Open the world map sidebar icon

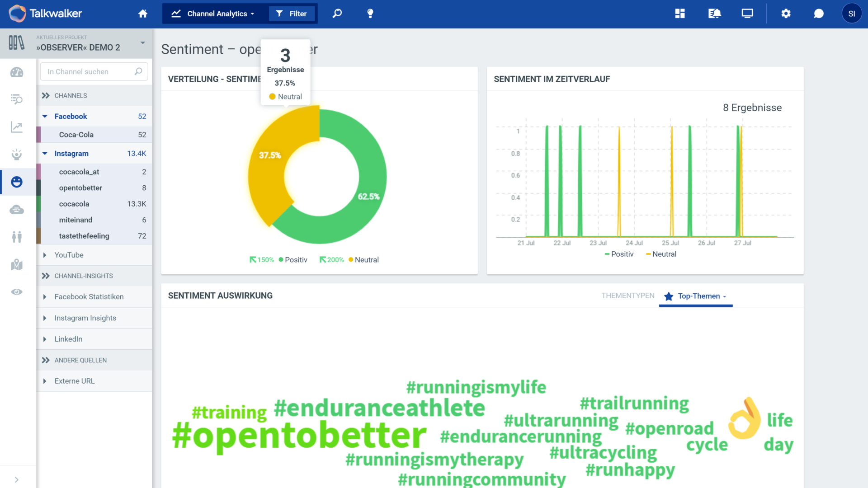click(x=17, y=264)
